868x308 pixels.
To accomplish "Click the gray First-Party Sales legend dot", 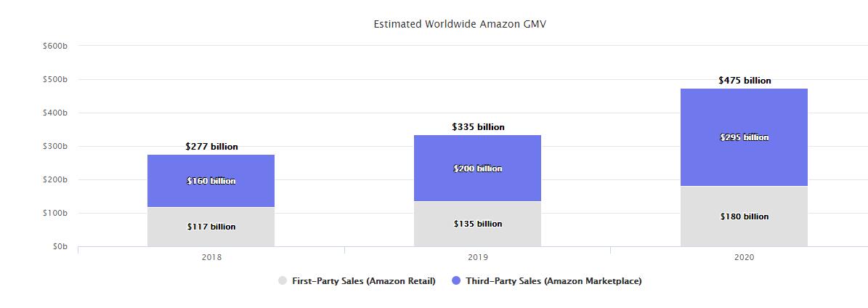I will pyautogui.click(x=283, y=280).
